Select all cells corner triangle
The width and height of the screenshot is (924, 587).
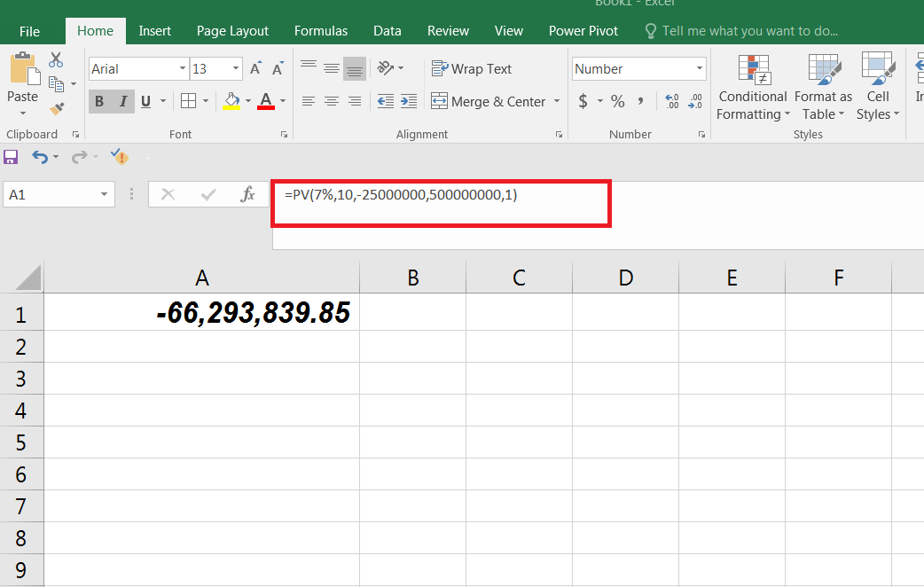27,277
